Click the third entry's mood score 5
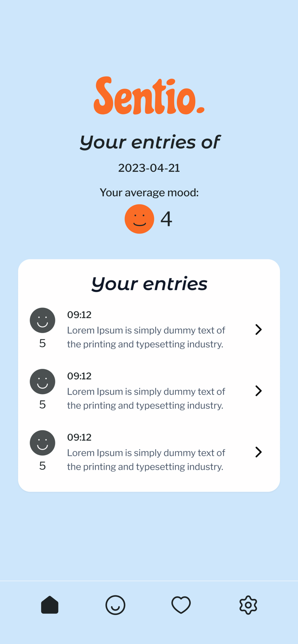The image size is (298, 644). (42, 465)
